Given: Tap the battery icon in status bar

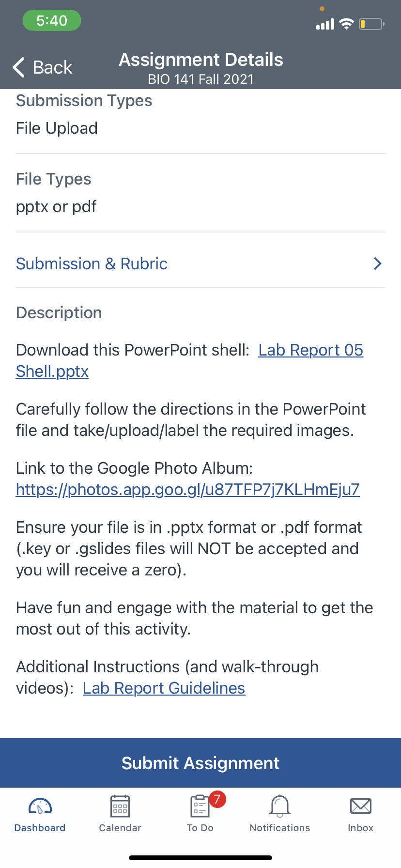Looking at the screenshot, I should (x=371, y=24).
